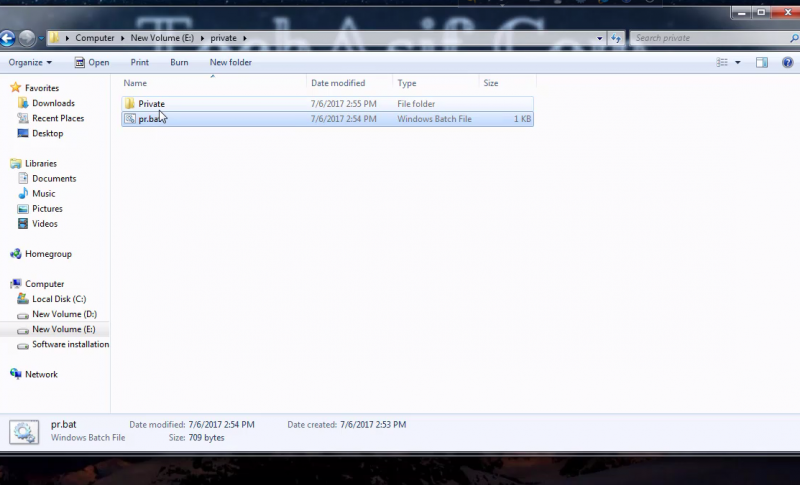Create a New folder

click(x=231, y=62)
